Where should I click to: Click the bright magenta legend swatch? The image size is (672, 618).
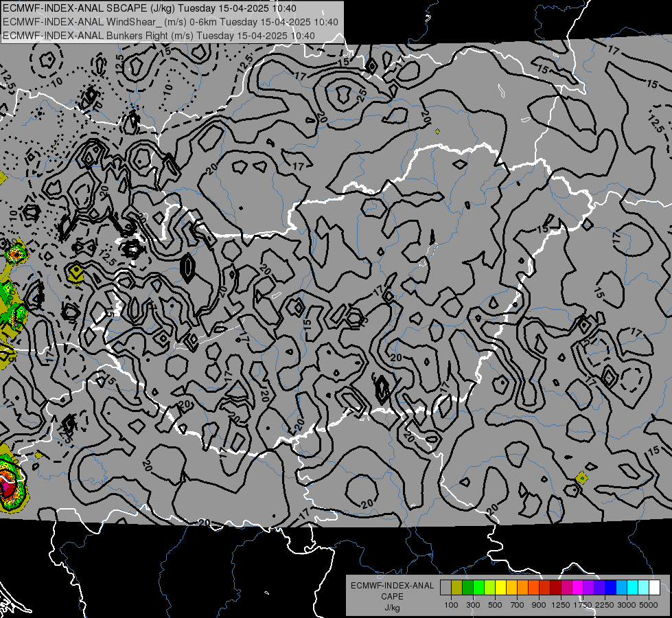(x=578, y=588)
